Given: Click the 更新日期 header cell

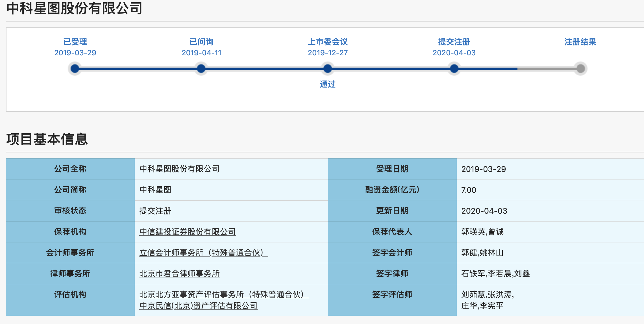Looking at the screenshot, I should 392,211.
